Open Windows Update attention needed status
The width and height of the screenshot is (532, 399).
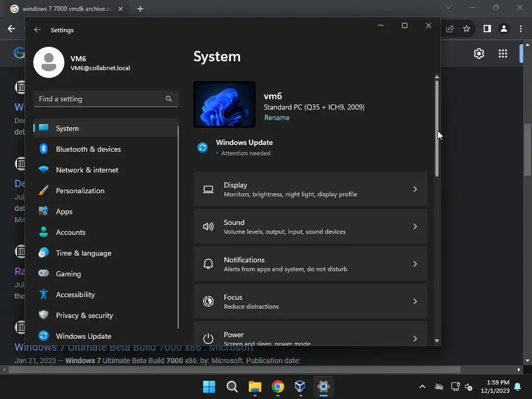244,148
